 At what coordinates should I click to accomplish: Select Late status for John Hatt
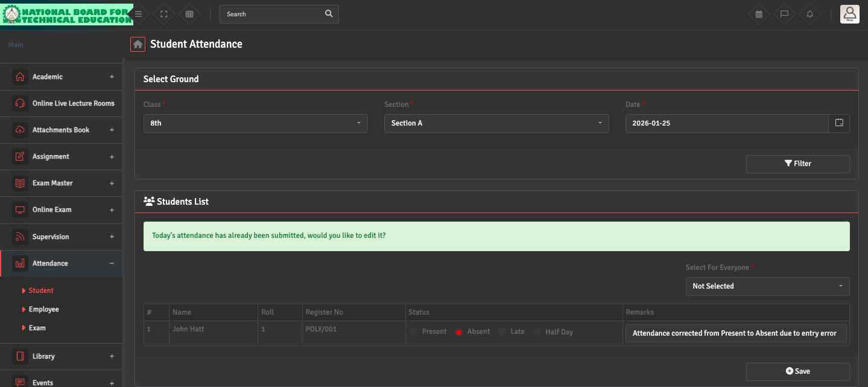502,332
